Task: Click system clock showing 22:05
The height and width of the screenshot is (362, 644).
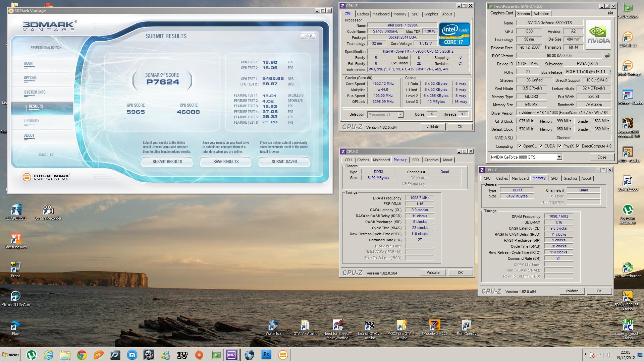Action: [626, 355]
